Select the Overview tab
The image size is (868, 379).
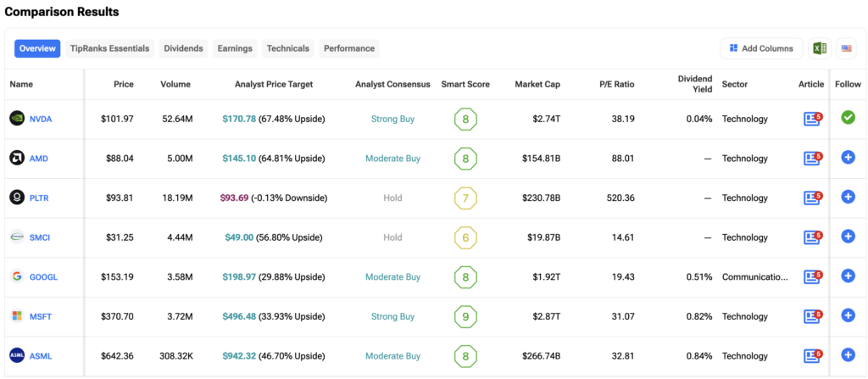click(x=37, y=48)
